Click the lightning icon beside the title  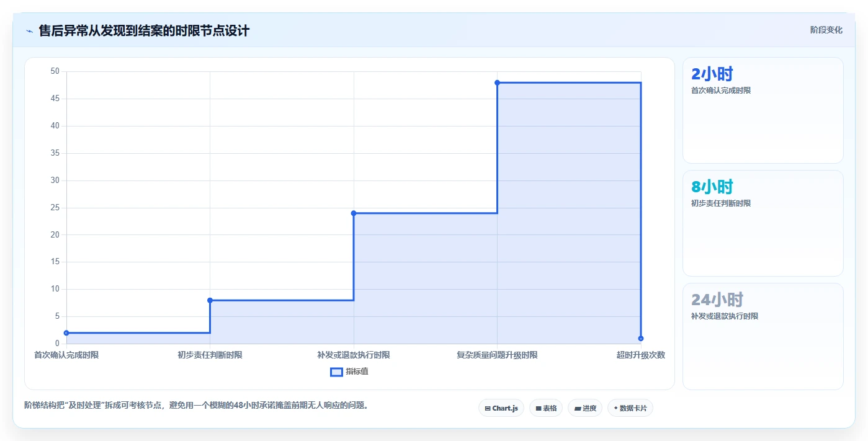click(29, 31)
